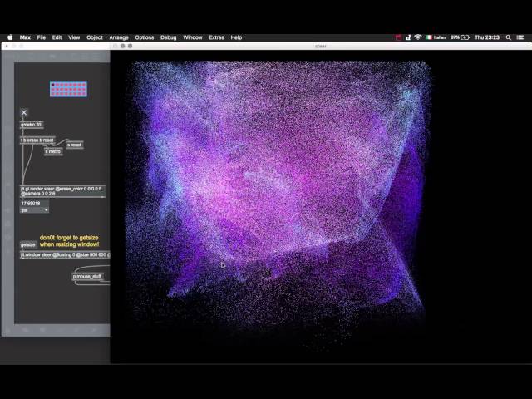This screenshot has width=532, height=399.
Task: Select the 'p mouse_stuff' subpatcher object
Action: pos(87,277)
